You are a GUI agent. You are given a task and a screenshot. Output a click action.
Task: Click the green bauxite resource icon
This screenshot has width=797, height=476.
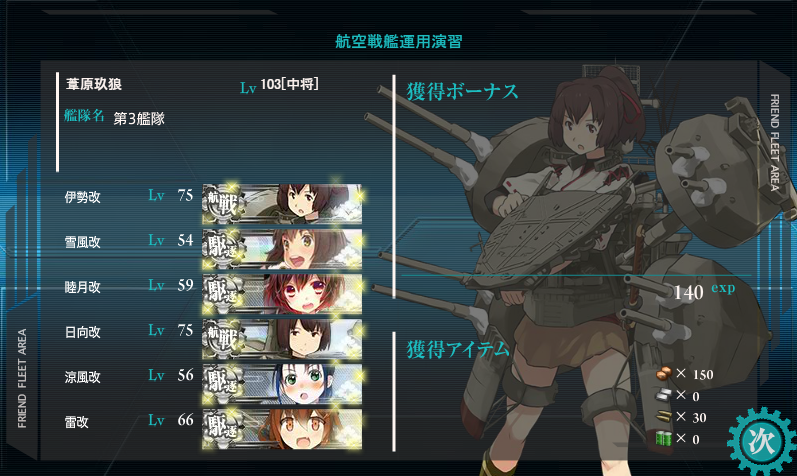pos(664,438)
